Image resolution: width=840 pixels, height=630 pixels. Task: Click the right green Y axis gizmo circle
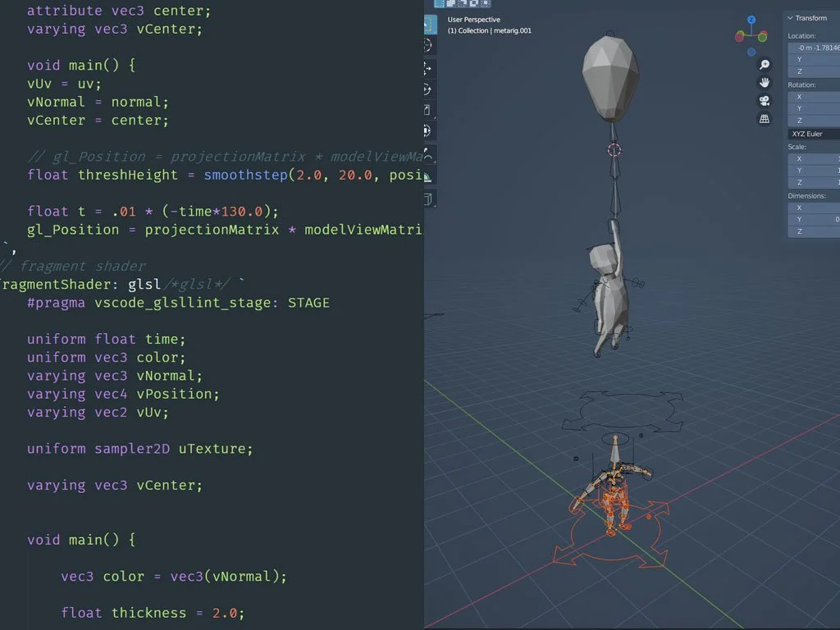[762, 36]
